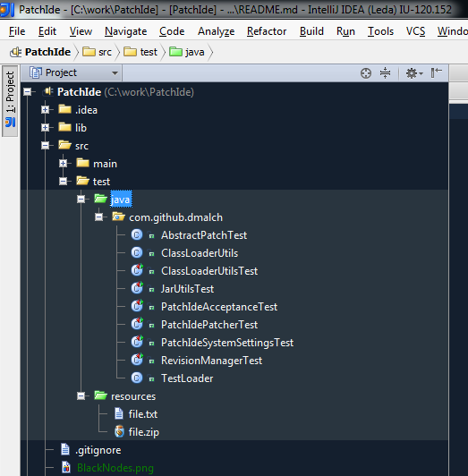Screen dimensions: 468x476
Task: Open the View menu
Action: point(81,31)
